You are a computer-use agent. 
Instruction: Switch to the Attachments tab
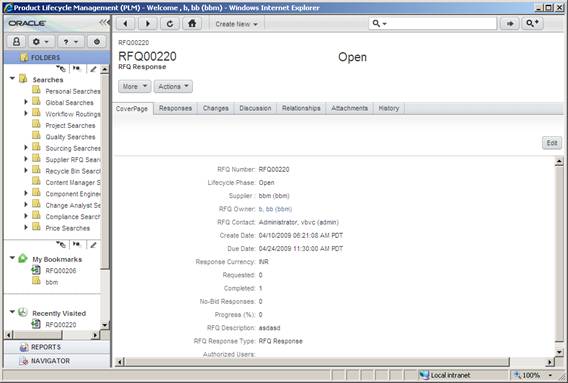[x=350, y=108]
